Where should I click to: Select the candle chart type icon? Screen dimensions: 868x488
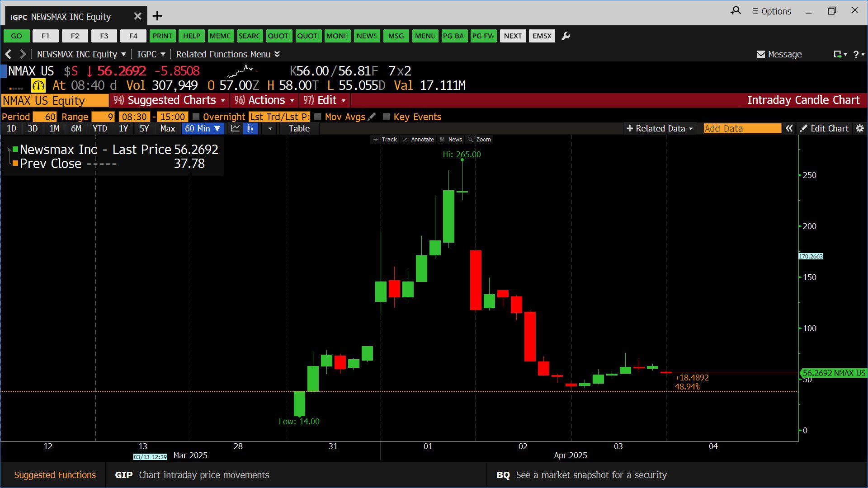click(250, 128)
